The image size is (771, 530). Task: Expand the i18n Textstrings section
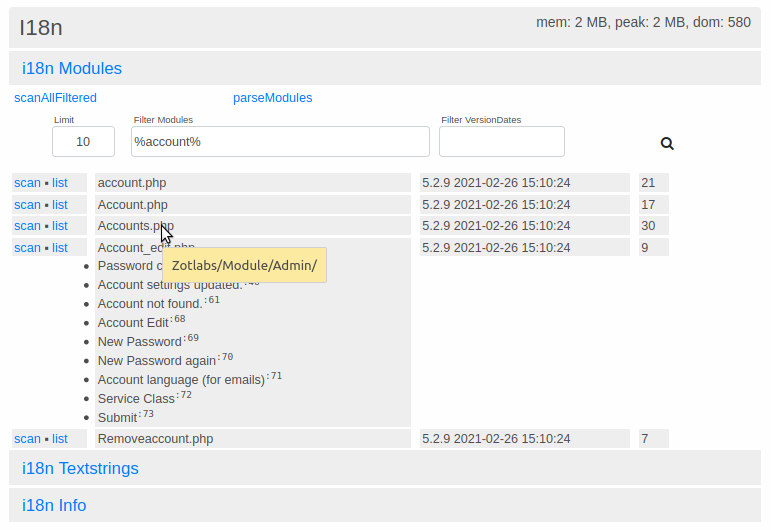click(80, 468)
